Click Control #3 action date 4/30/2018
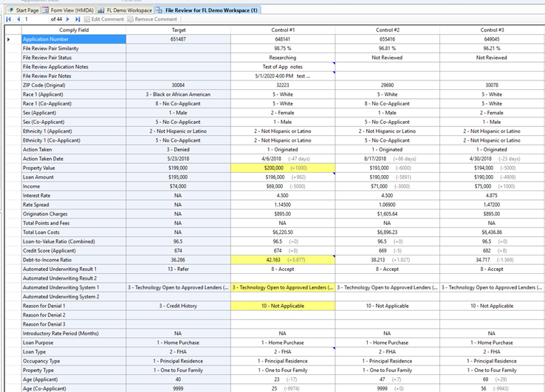The width and height of the screenshot is (545, 392). click(x=492, y=159)
